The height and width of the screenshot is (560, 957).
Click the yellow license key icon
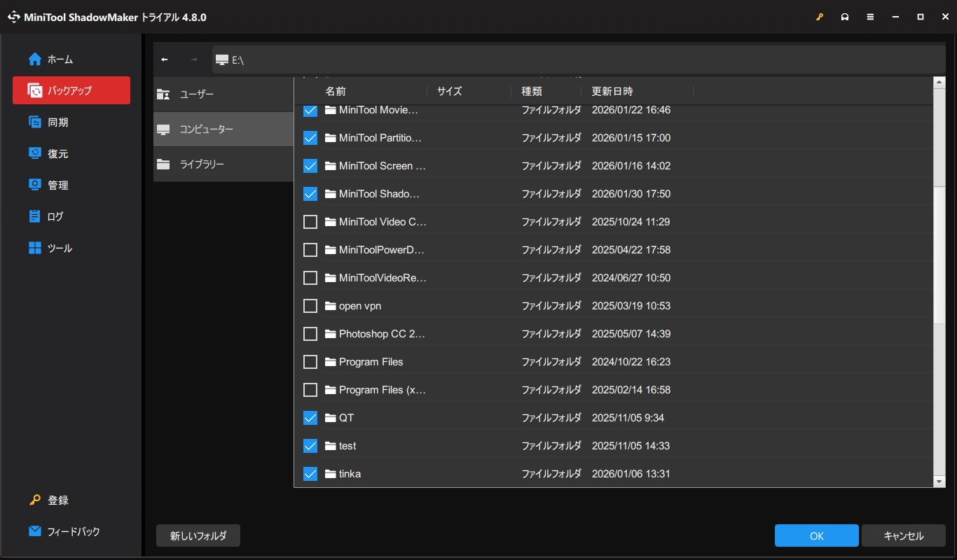click(x=820, y=16)
